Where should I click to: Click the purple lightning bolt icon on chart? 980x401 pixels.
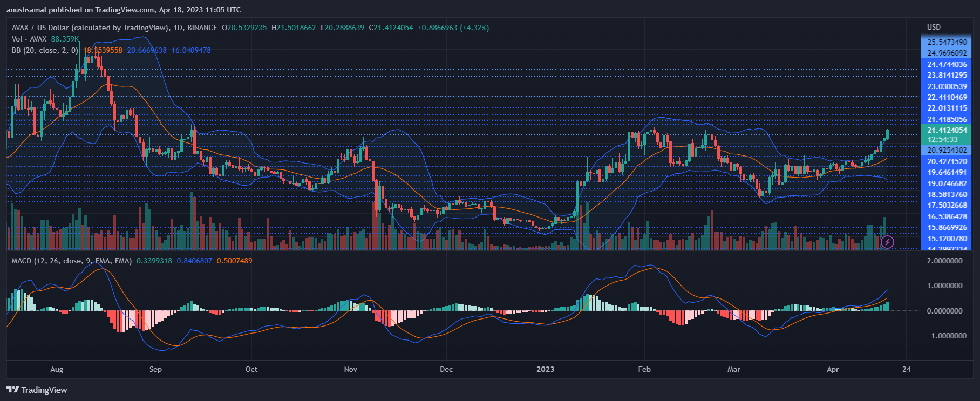pos(887,242)
